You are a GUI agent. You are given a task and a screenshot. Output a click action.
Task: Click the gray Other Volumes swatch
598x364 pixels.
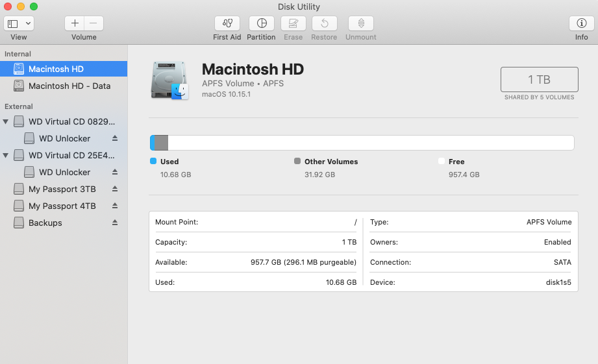[297, 161]
